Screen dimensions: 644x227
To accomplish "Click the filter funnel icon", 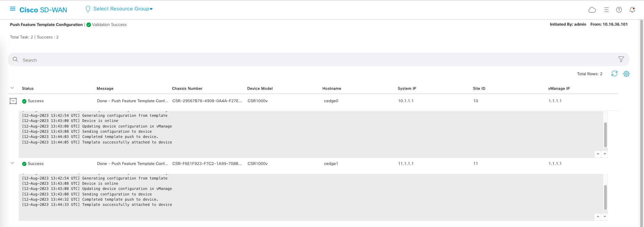I will pos(621,59).
